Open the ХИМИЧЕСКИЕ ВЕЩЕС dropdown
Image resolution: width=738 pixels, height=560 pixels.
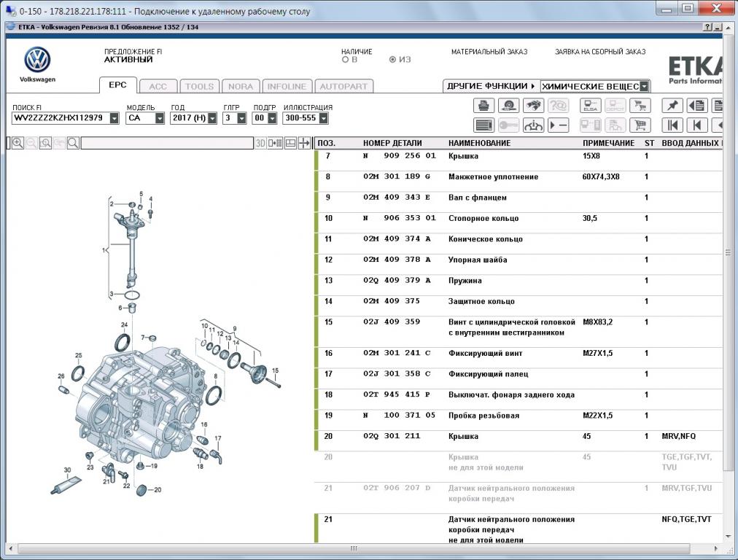point(645,87)
